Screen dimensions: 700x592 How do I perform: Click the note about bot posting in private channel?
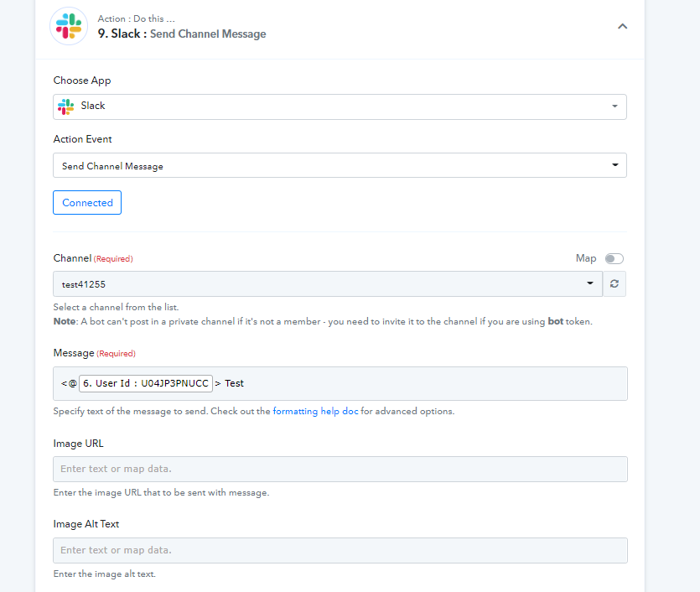click(x=323, y=321)
